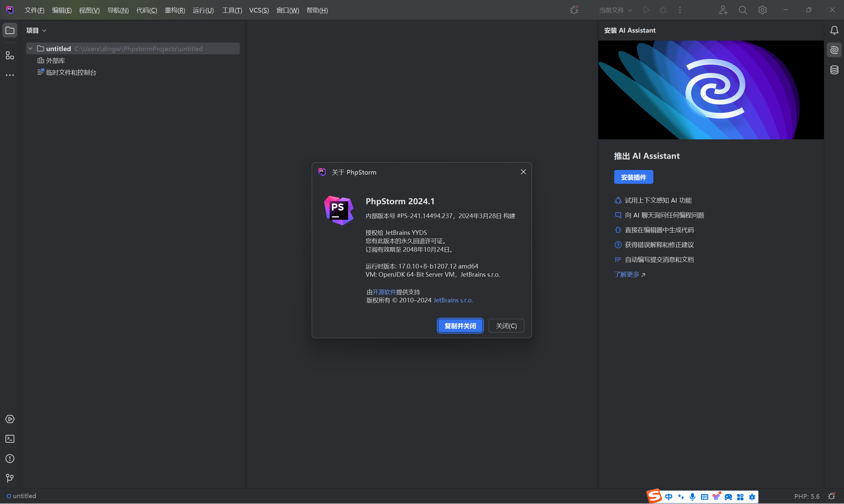844x504 pixels.
Task: Open the Structure tool window icon
Action: (x=10, y=55)
